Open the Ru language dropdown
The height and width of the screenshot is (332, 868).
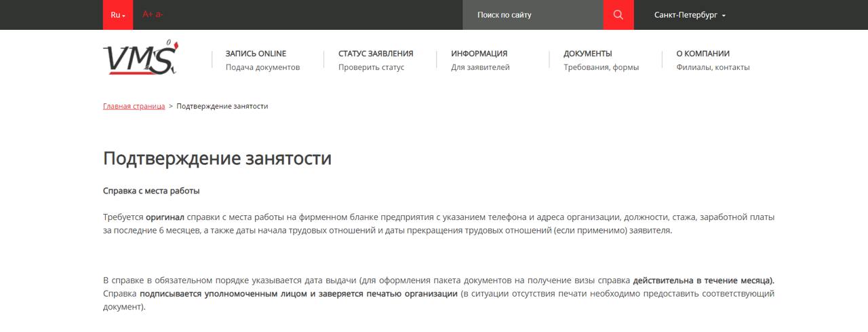tap(118, 15)
